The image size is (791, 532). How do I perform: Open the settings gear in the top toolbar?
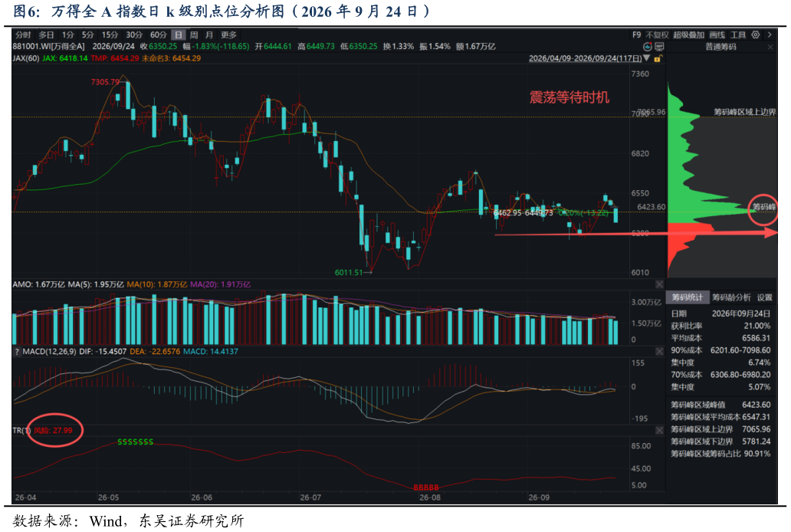[x=755, y=34]
